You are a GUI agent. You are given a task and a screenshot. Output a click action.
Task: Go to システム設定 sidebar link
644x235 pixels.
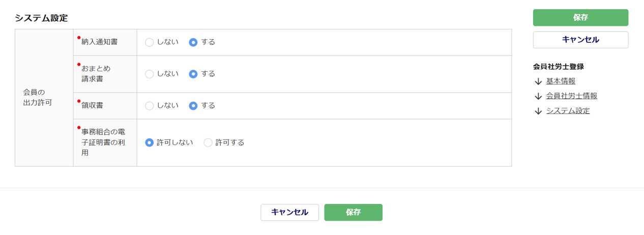pyautogui.click(x=568, y=111)
